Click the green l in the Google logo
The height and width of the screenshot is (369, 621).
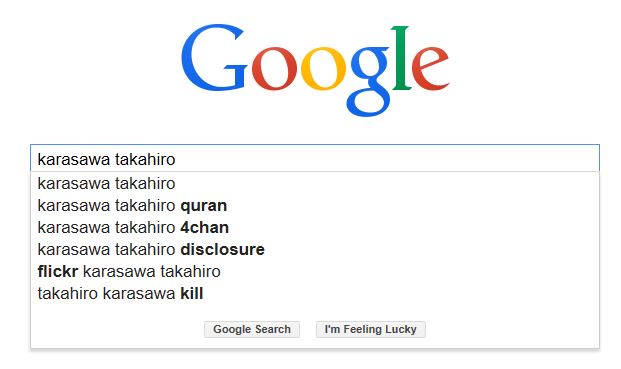click(402, 58)
